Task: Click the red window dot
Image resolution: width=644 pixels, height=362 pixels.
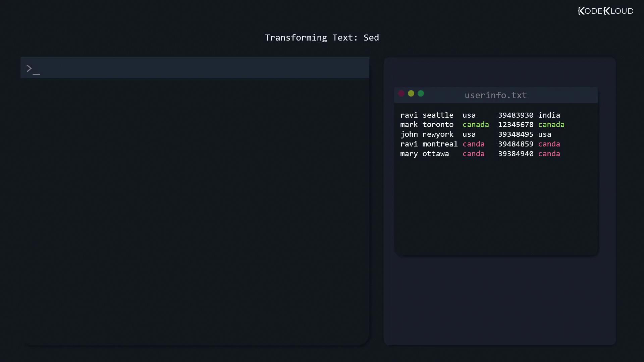Action: (401, 94)
